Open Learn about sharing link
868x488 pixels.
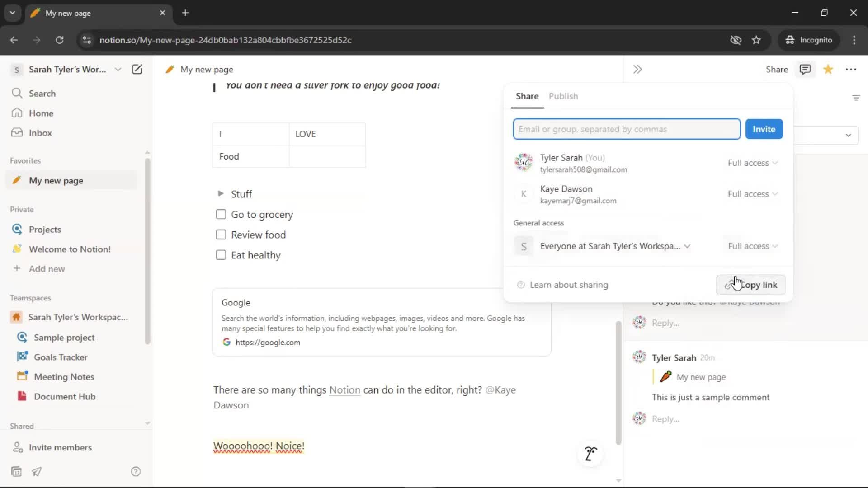click(x=563, y=285)
